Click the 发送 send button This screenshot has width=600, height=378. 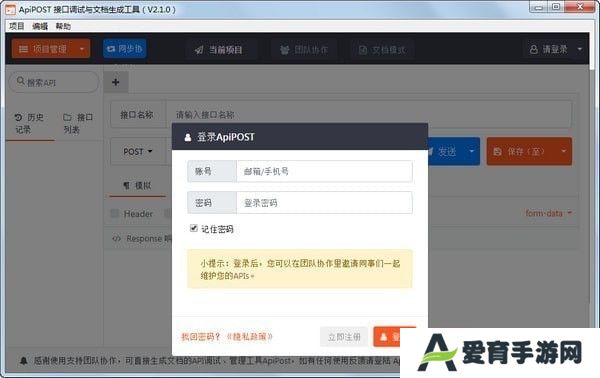click(x=446, y=152)
